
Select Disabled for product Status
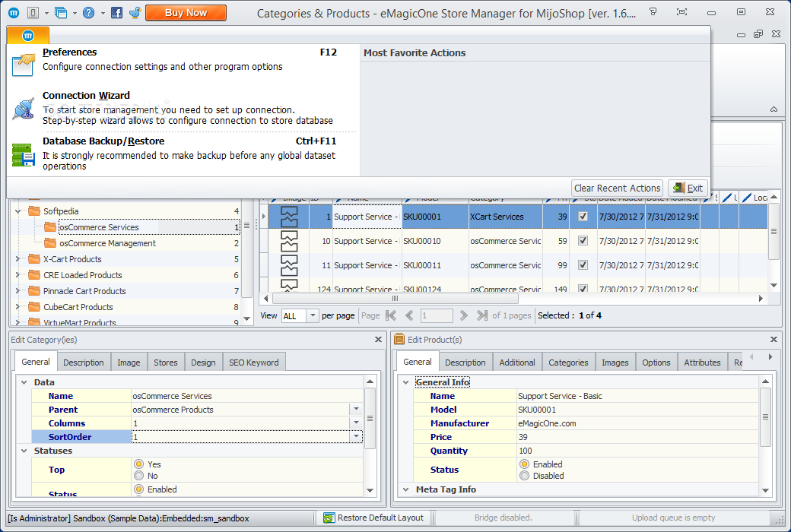pyautogui.click(x=525, y=476)
